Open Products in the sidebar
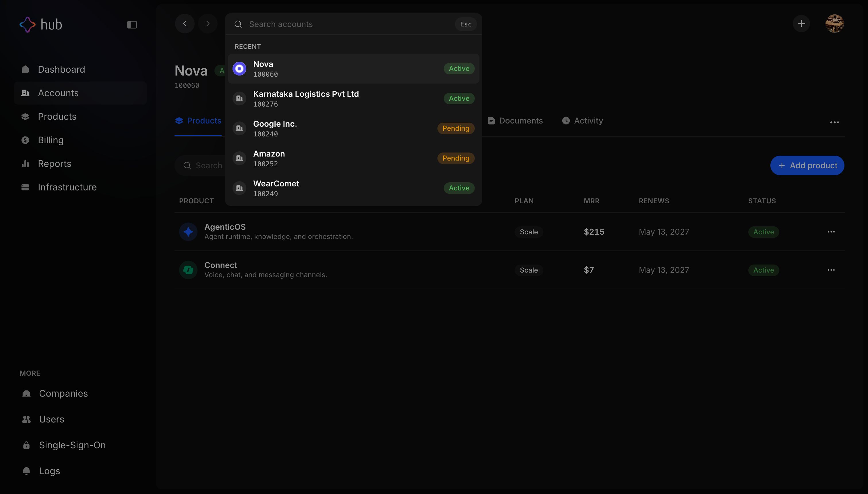This screenshot has width=868, height=494. tap(80, 116)
